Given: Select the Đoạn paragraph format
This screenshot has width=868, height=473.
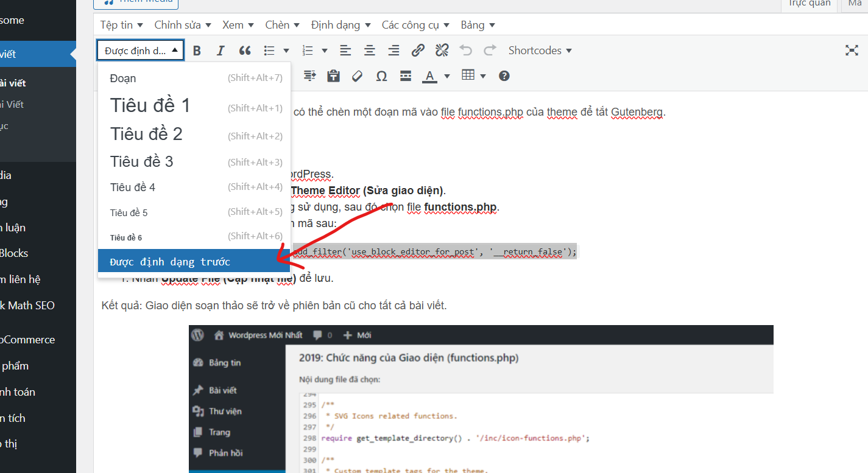Looking at the screenshot, I should point(194,78).
